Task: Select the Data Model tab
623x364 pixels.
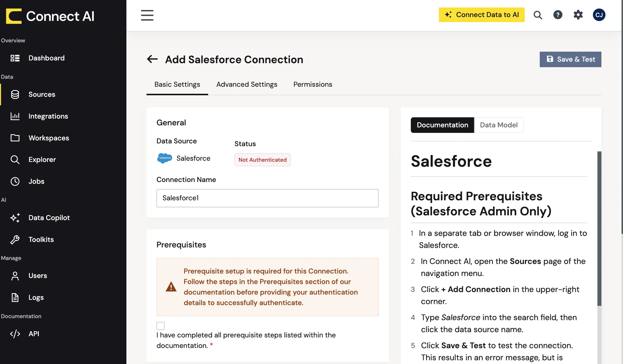Action: 499,125
